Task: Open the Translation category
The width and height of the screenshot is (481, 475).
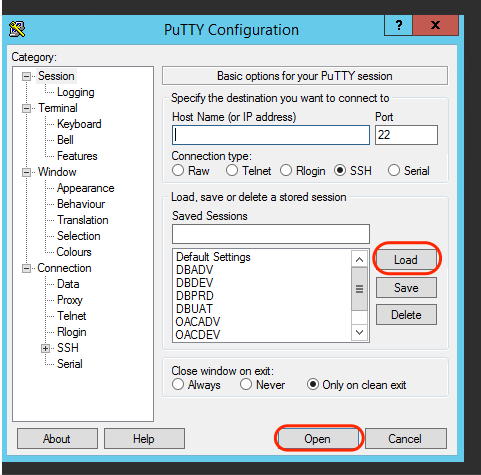Action: pos(83,220)
